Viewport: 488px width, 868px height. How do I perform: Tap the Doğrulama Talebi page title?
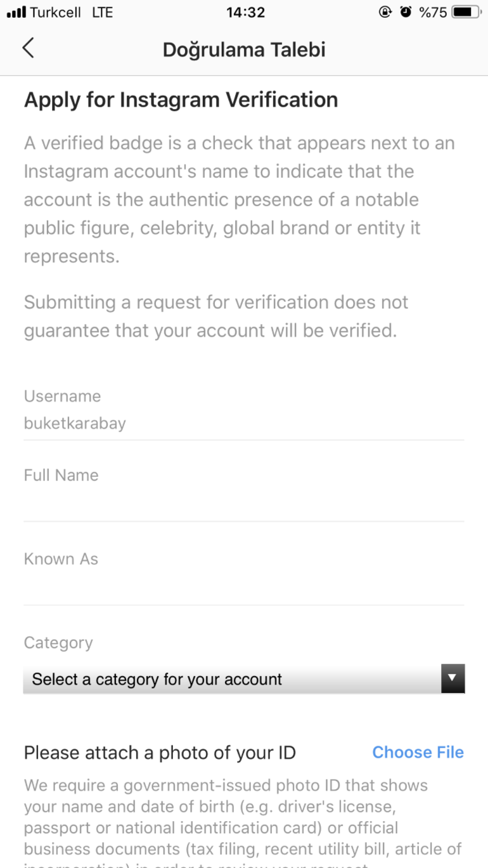tap(244, 49)
